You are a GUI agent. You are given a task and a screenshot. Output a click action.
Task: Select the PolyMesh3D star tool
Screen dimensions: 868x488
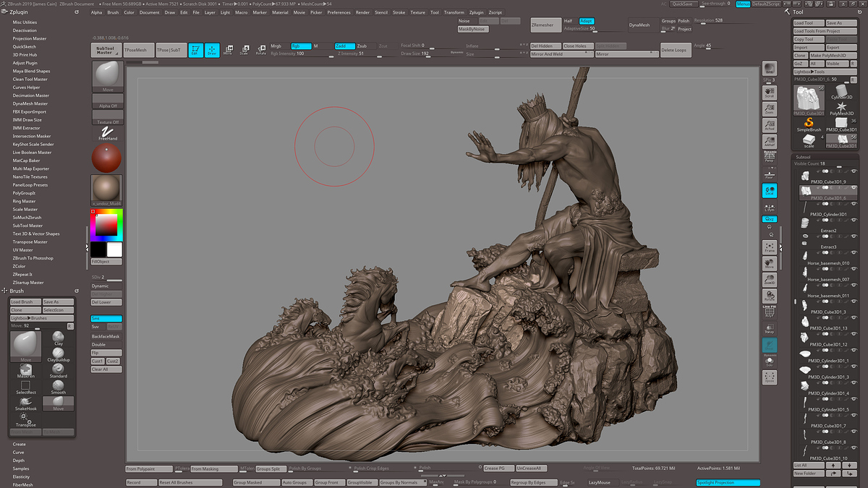[x=841, y=109]
